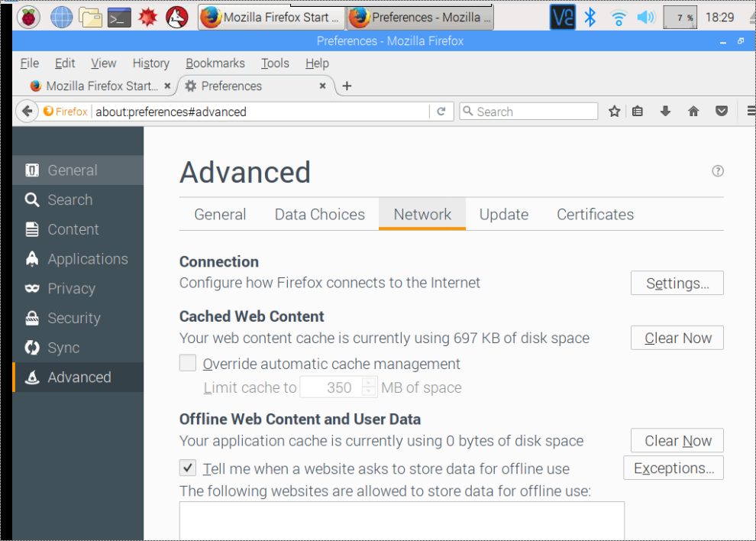
Task: Open the Downloads panel in Firefox
Action: (x=664, y=111)
